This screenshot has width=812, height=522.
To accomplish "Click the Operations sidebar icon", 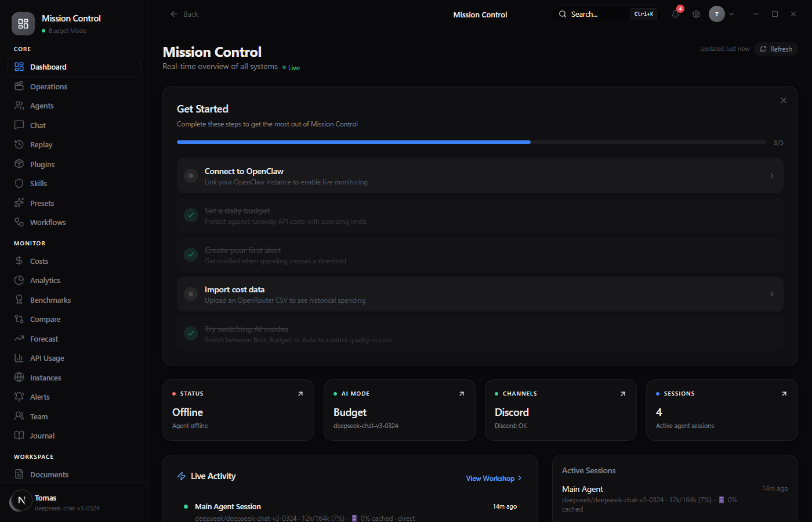I will coord(19,86).
